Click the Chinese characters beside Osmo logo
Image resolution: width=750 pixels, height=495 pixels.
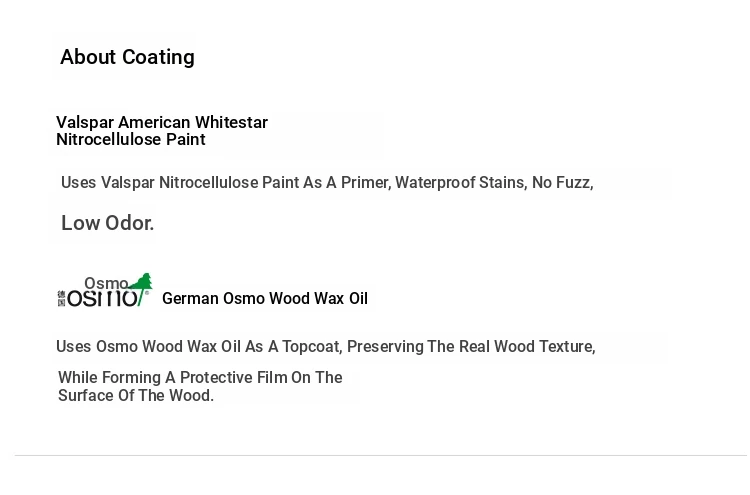[61, 298]
